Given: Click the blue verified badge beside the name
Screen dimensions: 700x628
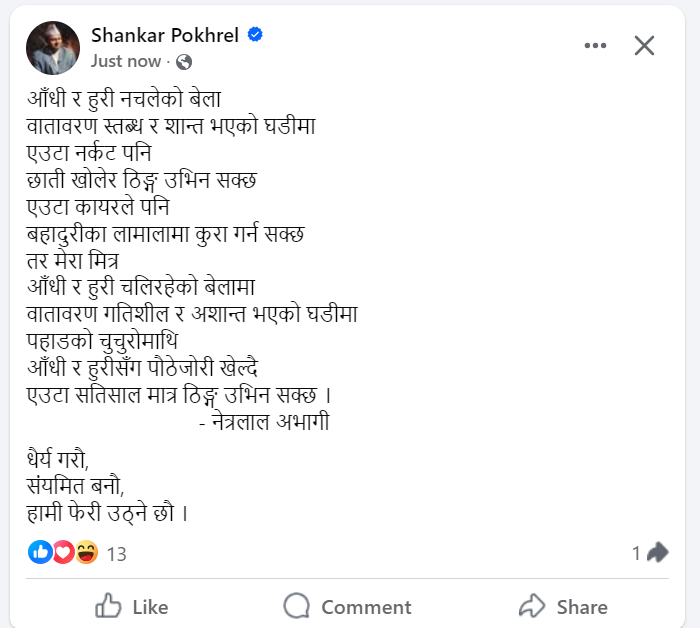Looking at the screenshot, I should click(x=255, y=35).
